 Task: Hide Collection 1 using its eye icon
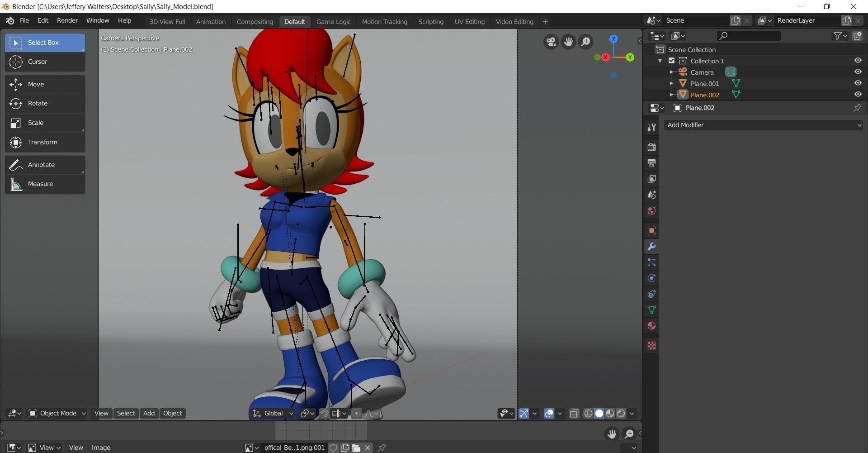858,60
